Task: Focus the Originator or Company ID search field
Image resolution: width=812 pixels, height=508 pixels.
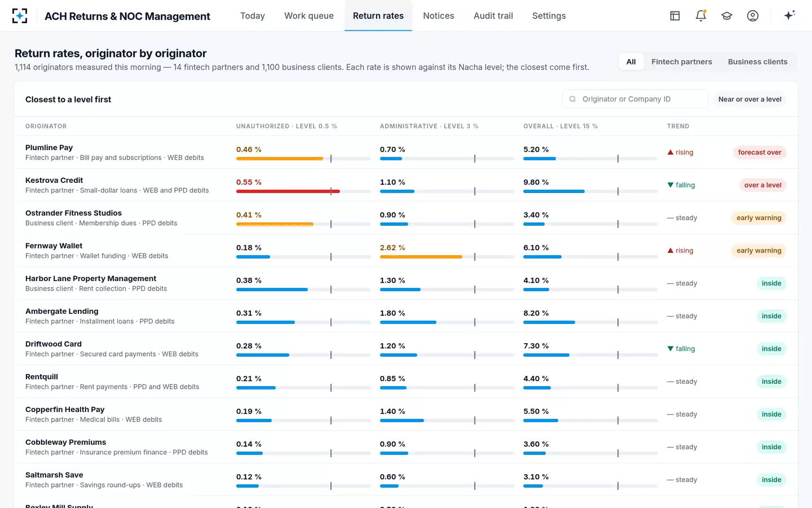Action: click(636, 99)
